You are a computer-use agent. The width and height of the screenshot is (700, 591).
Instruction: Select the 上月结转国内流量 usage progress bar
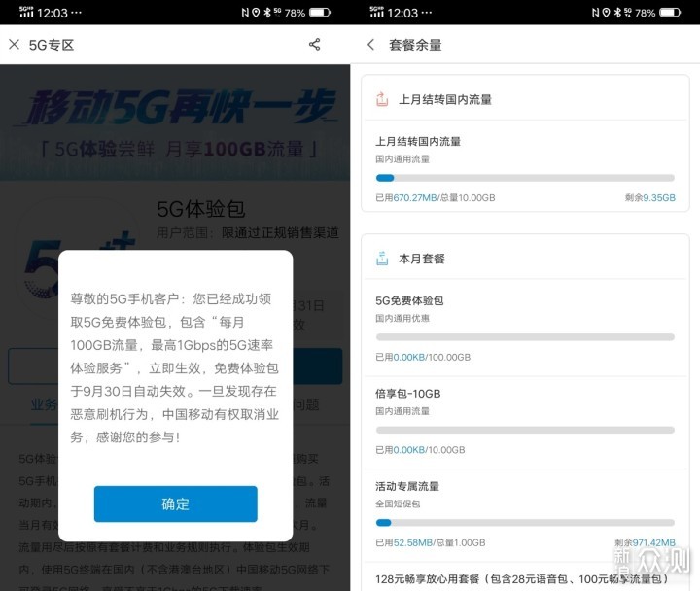524,178
